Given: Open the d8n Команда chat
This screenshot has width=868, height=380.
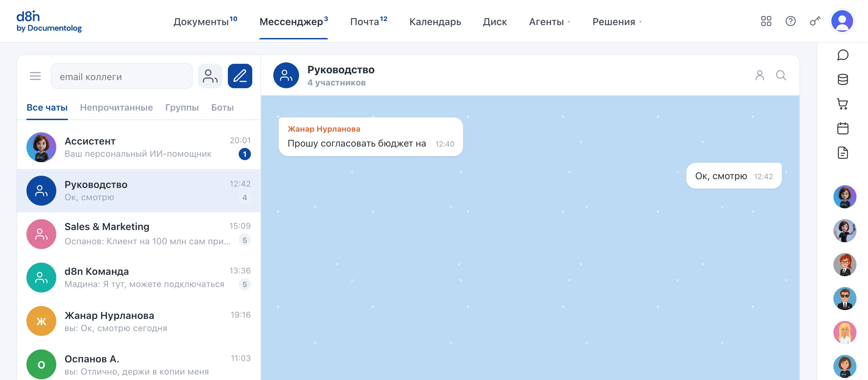Looking at the screenshot, I should point(139,278).
